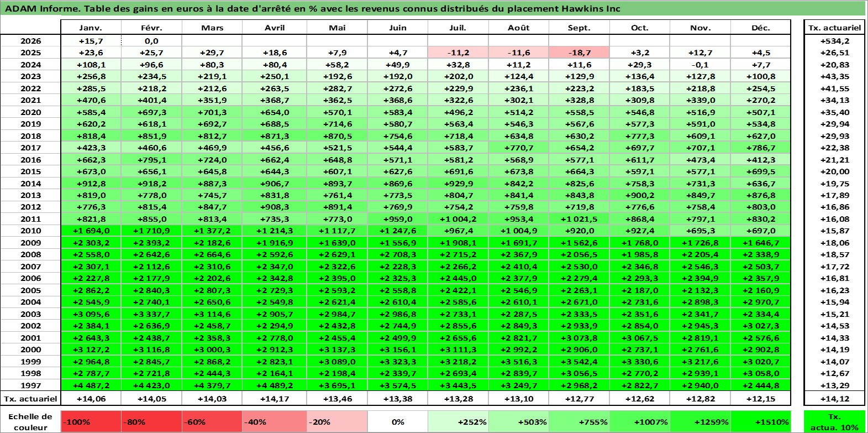868x433 pixels.
Task: Click the '+14,17' April actuarial rate total
Action: 275,399
